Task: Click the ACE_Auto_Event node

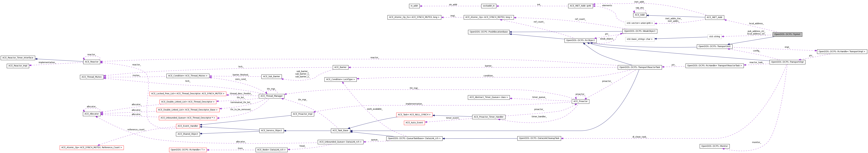Action: [414, 123]
